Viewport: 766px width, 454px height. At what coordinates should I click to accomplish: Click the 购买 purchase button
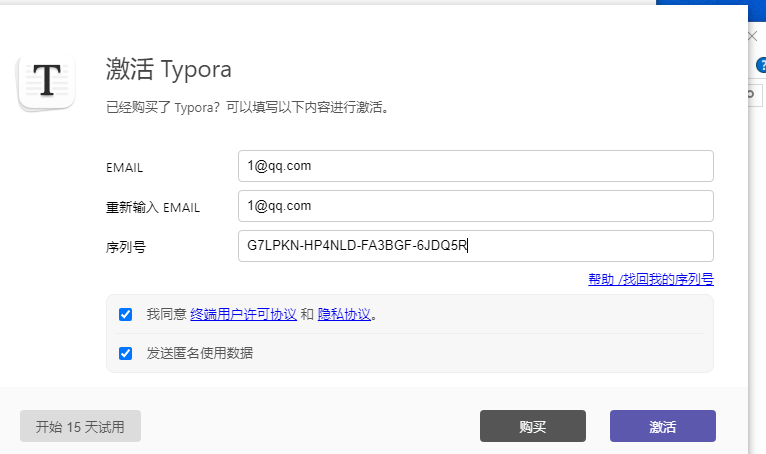click(x=532, y=426)
